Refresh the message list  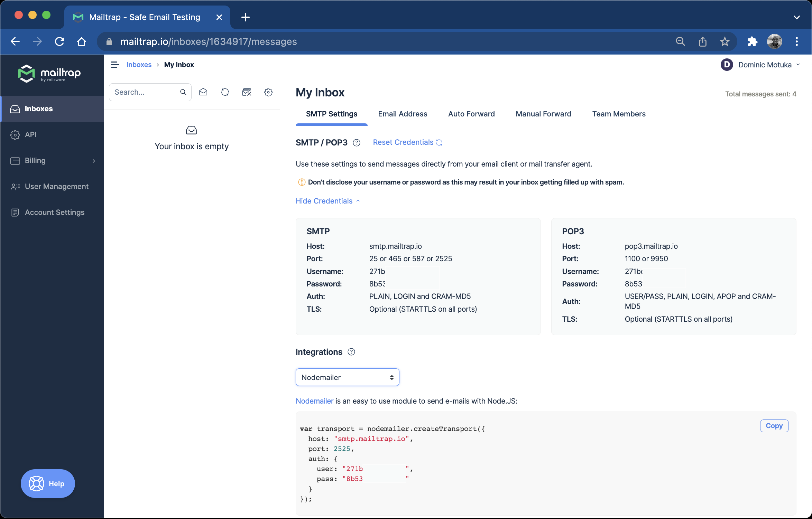225,92
